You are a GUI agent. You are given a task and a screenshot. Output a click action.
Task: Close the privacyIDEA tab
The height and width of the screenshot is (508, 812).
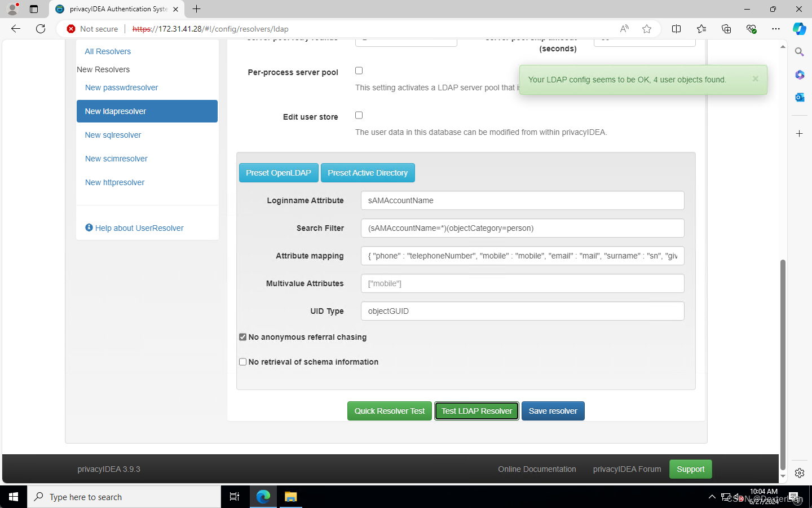(x=175, y=9)
